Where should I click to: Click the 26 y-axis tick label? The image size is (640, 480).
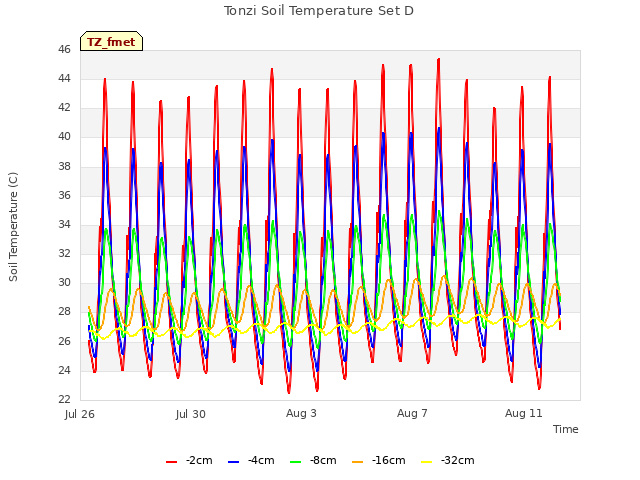pos(64,341)
